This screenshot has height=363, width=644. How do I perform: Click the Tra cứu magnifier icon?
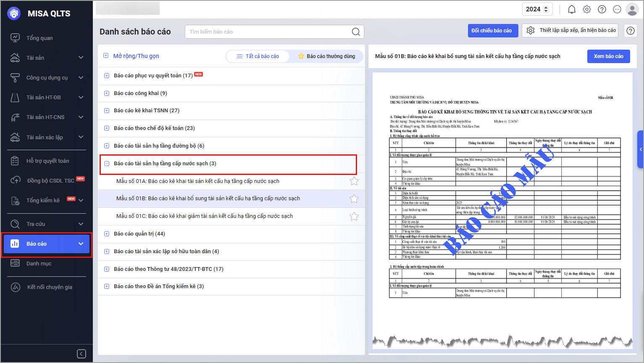click(15, 224)
